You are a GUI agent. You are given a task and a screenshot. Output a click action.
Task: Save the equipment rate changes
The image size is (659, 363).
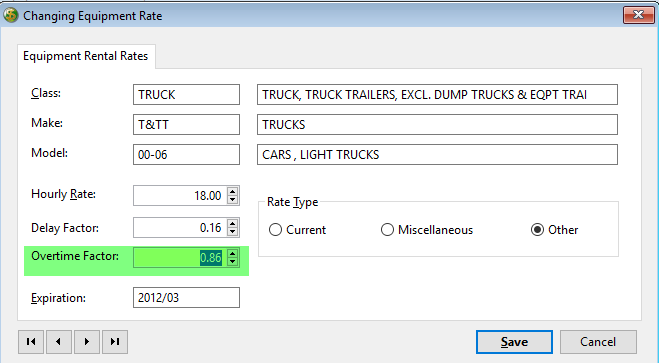514,342
